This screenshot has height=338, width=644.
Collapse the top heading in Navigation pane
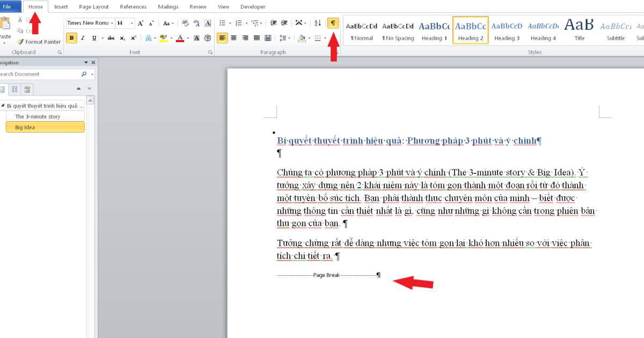click(x=3, y=106)
